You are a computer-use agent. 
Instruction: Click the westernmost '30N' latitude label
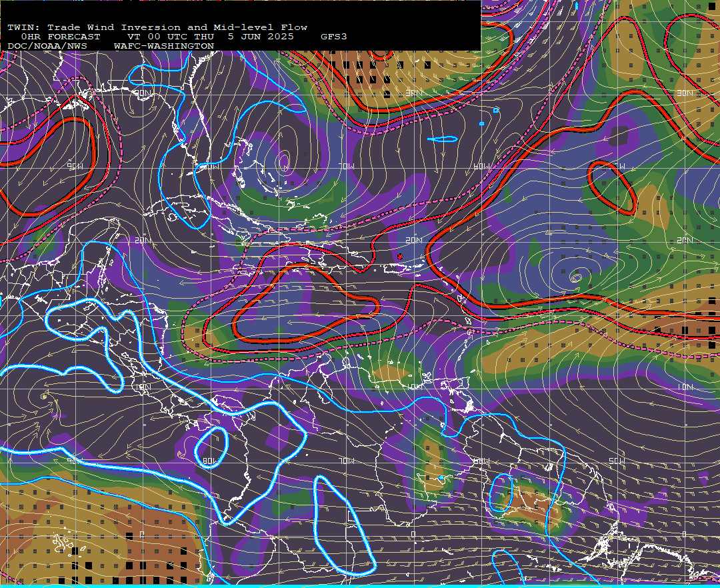point(143,93)
